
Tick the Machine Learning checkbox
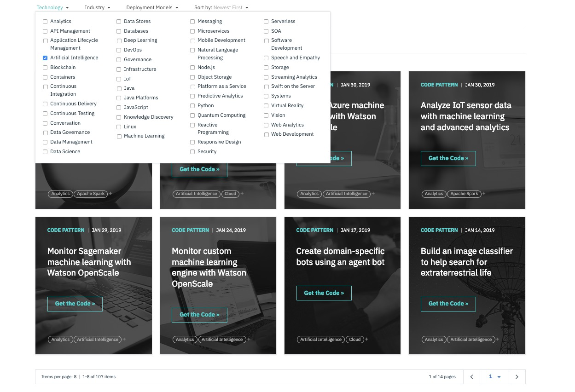tap(119, 137)
